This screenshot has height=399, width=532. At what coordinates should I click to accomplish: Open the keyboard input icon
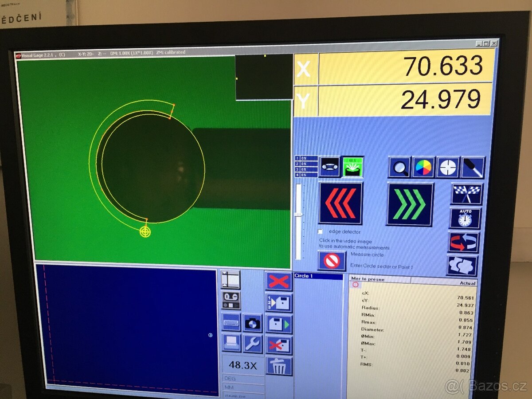tap(231, 322)
